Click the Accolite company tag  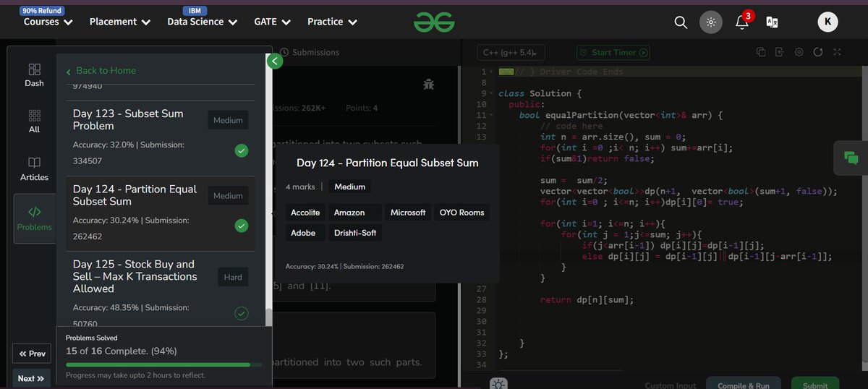click(x=305, y=213)
